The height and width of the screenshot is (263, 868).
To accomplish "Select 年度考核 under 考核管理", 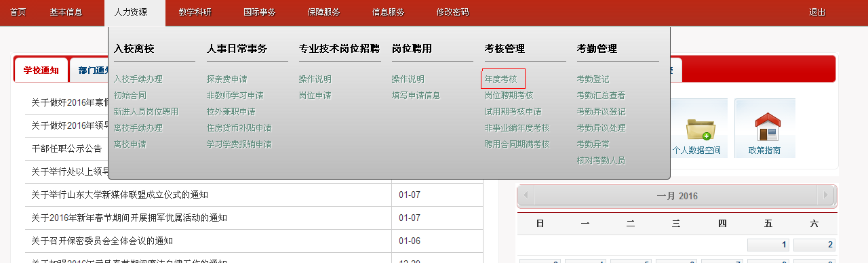I will 501,79.
